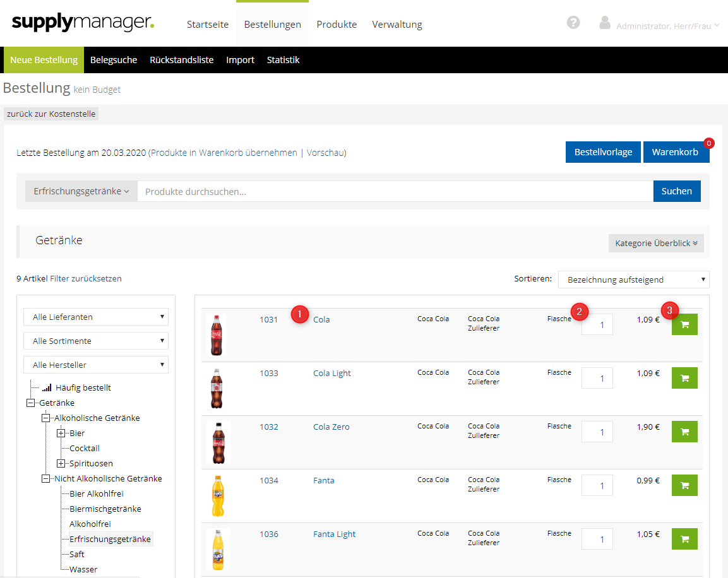
Task: Click the green cart icon for Cola Light
Action: click(684, 378)
